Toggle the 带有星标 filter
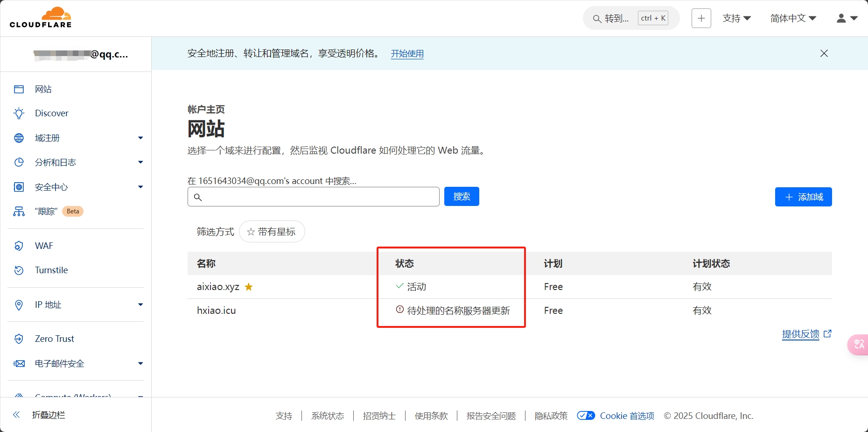This screenshot has height=432, width=868. pos(272,232)
